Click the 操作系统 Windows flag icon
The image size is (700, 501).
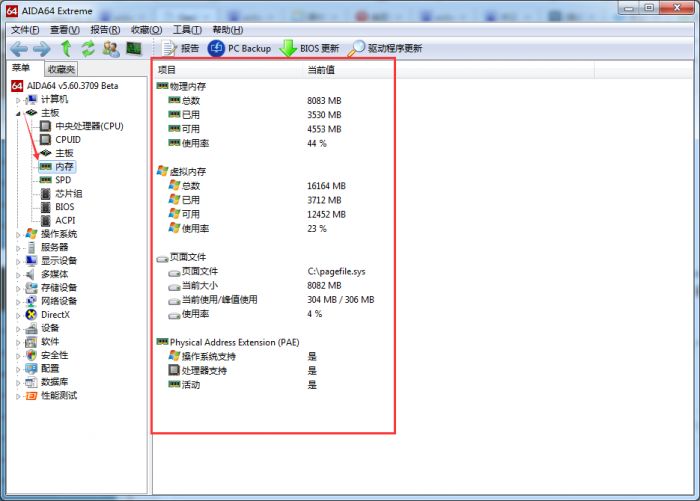click(x=31, y=234)
